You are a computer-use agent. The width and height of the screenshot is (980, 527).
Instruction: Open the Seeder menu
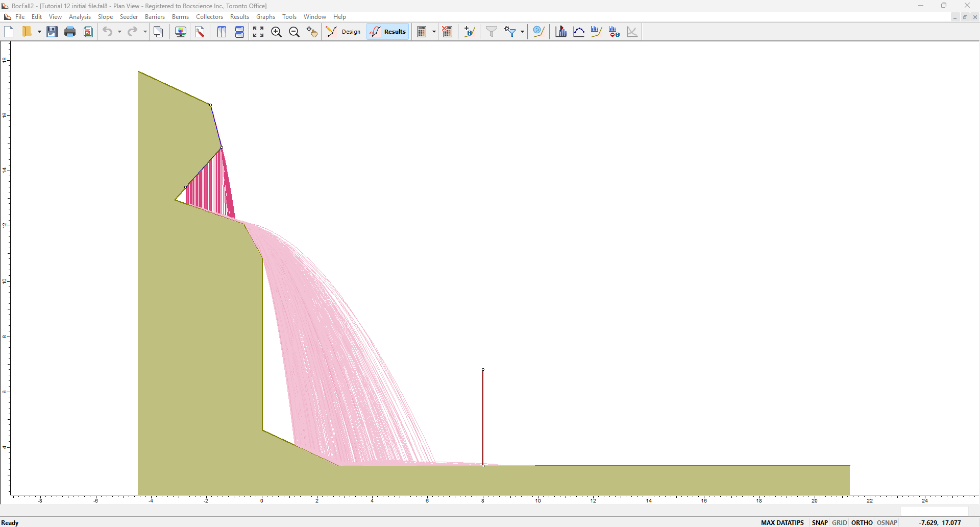coord(129,17)
